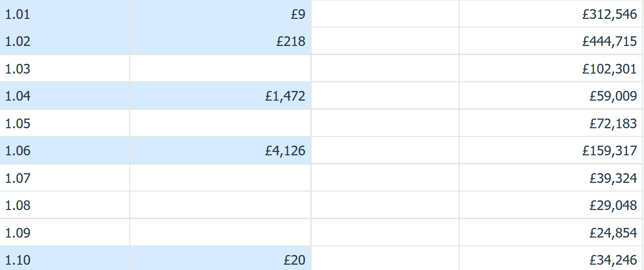Select the £312,546 value cell

coord(552,14)
